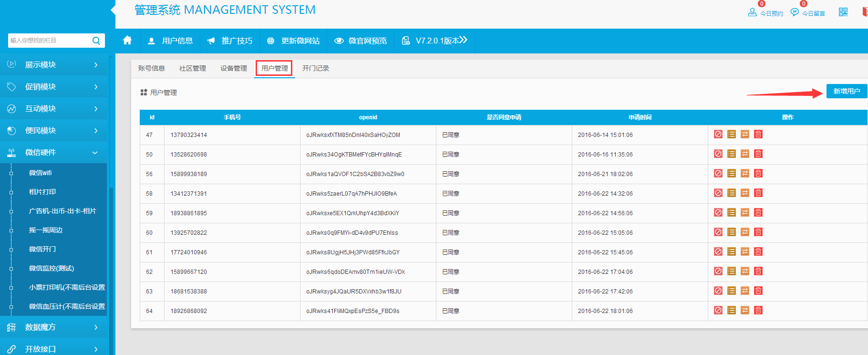Expand 促销模块 sidebar section
This screenshot has height=355, width=868.
click(x=53, y=86)
